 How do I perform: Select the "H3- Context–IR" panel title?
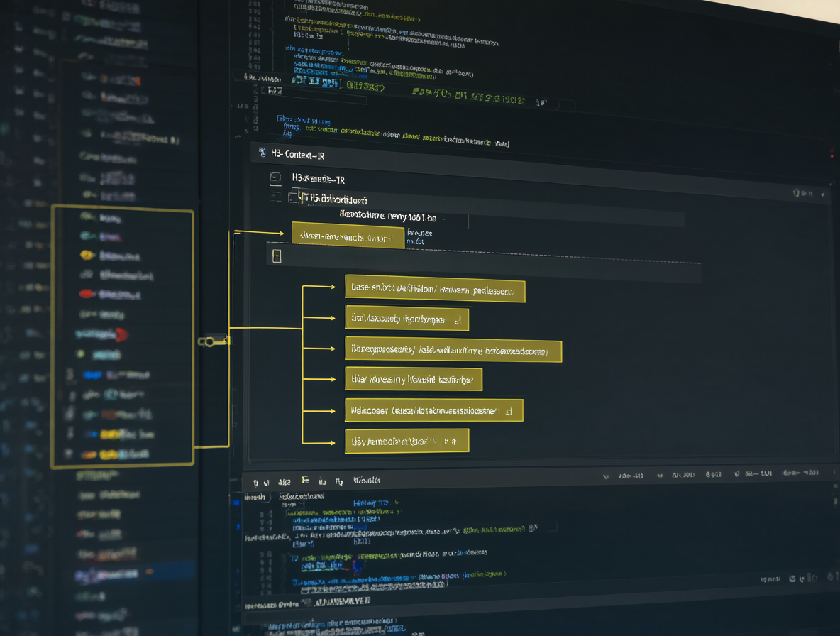tap(298, 155)
